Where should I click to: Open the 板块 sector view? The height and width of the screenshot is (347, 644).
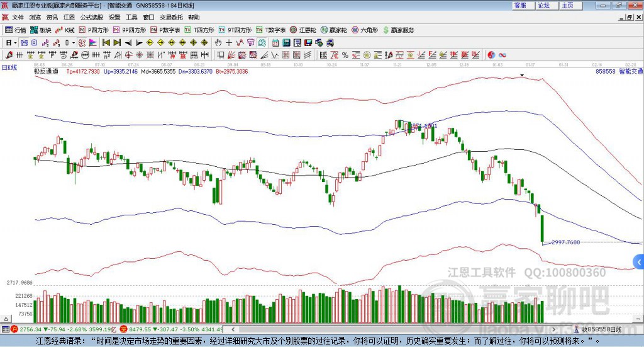click(x=40, y=30)
